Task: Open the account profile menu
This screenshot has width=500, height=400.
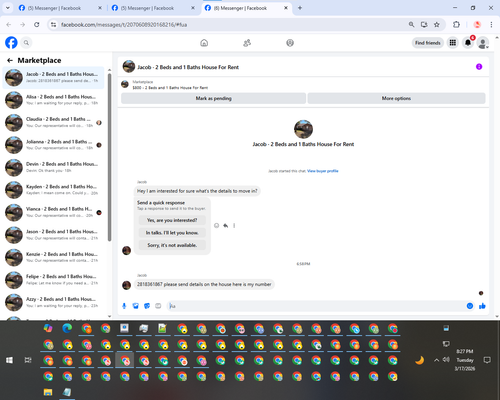Action: click(x=483, y=43)
